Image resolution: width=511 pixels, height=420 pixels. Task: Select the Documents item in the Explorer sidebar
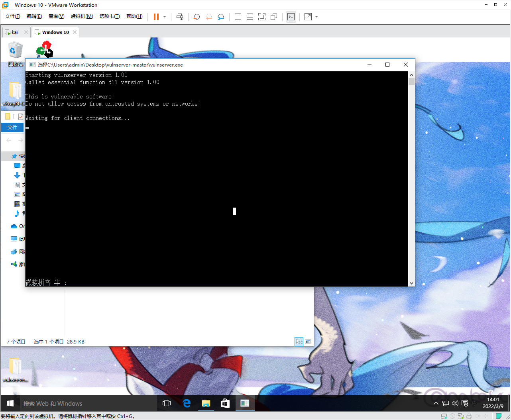pyautogui.click(x=17, y=185)
